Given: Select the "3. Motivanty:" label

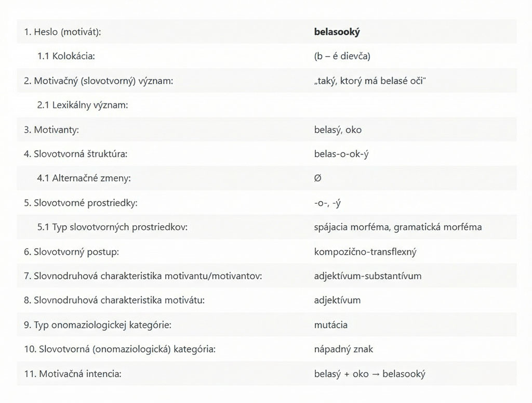Looking at the screenshot, I should (x=51, y=129).
